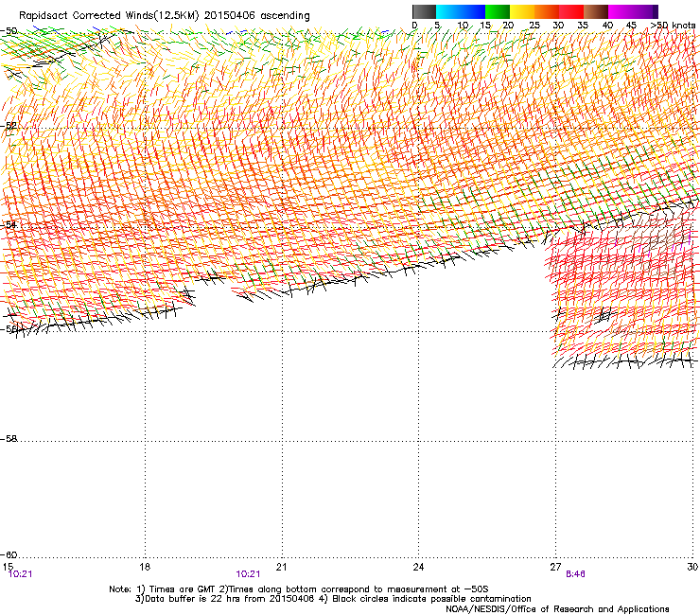Click the purple '8:46' time near longitude 27
The height and width of the screenshot is (615, 700).
pyautogui.click(x=575, y=574)
